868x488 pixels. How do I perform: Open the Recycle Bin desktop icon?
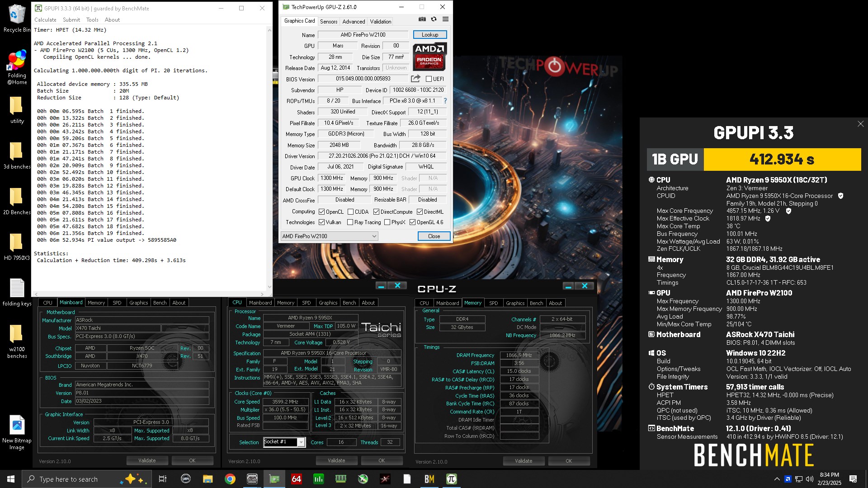coord(17,19)
